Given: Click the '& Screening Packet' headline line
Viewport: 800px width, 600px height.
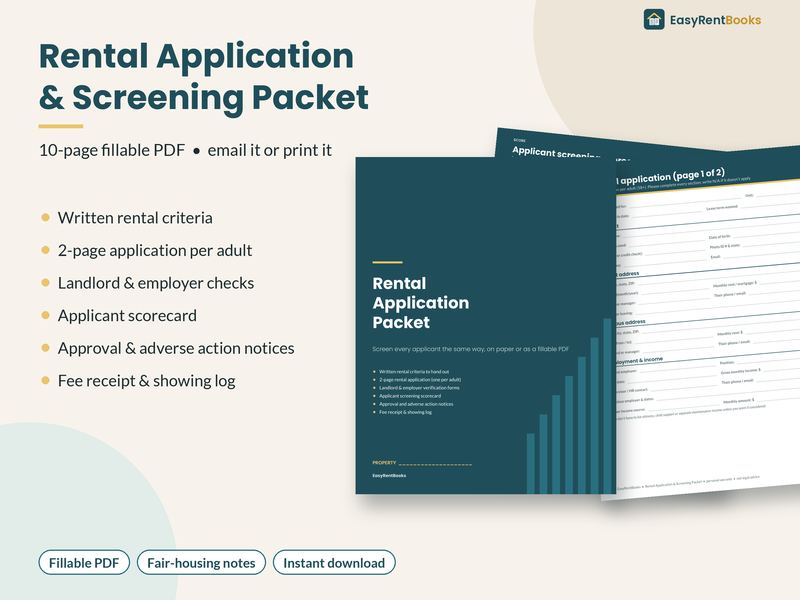Looking at the screenshot, I should pos(204,97).
